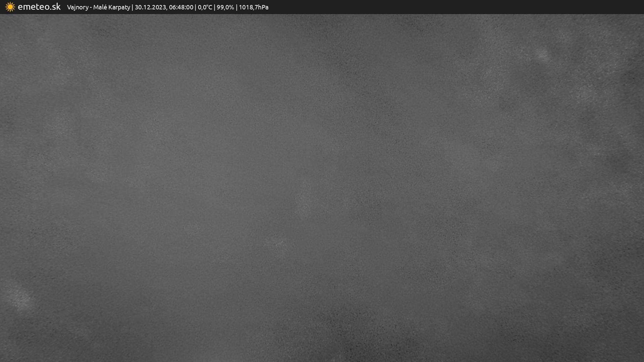The height and width of the screenshot is (362, 644).
Task: Click the emeteo.sk site name
Action: pos(39,7)
